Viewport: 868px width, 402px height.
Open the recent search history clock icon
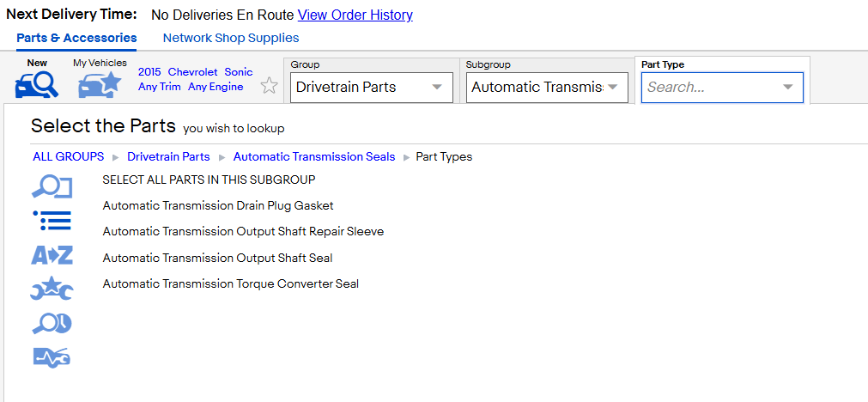[52, 324]
